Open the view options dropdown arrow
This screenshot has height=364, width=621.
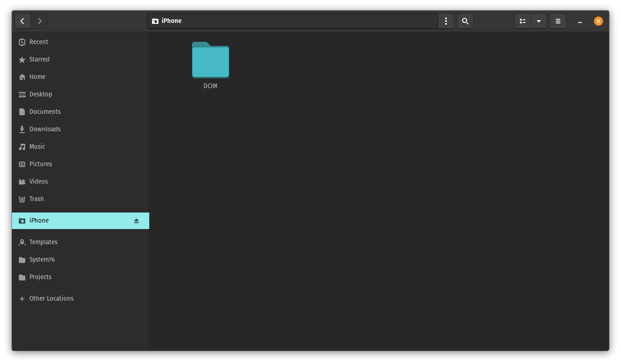(x=538, y=21)
